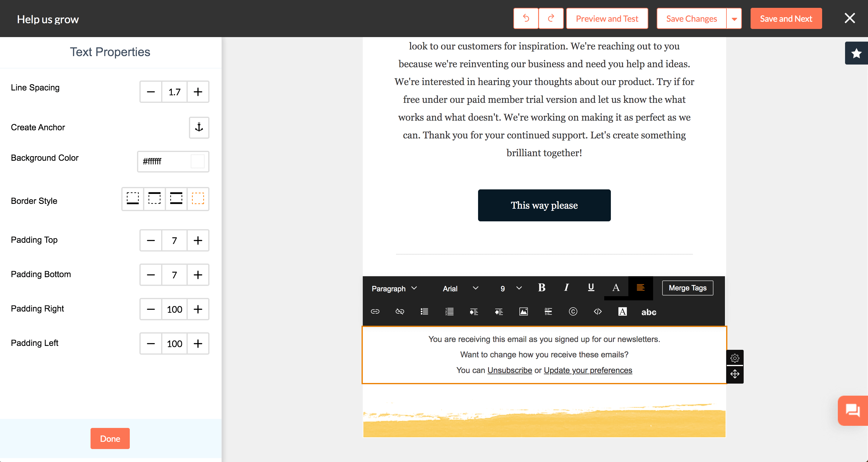The height and width of the screenshot is (462, 868).
Task: Toggle bold text formatting
Action: click(x=541, y=288)
